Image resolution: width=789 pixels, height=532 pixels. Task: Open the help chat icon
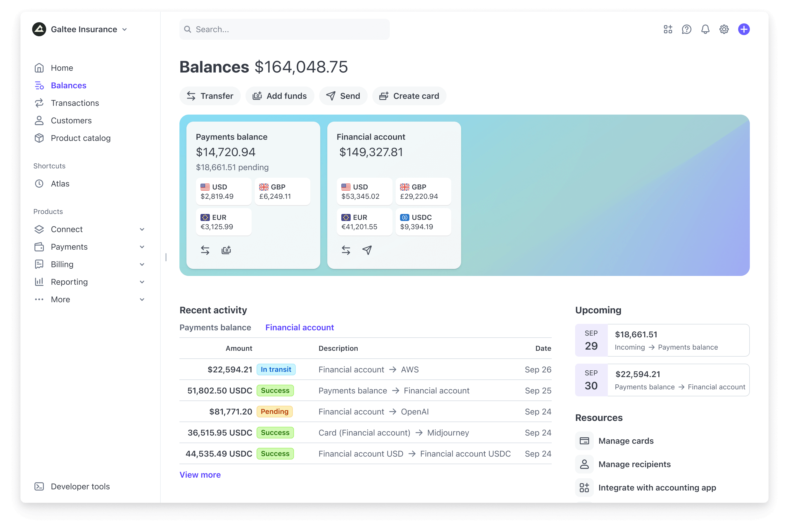click(686, 29)
